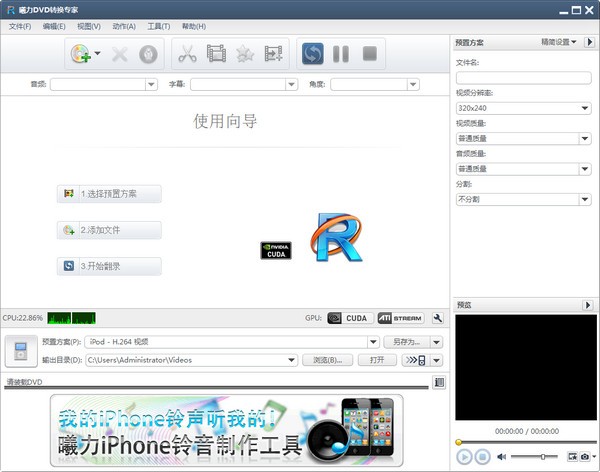600x472 pixels.
Task: Open the 文件(F) menu
Action: coord(20,26)
